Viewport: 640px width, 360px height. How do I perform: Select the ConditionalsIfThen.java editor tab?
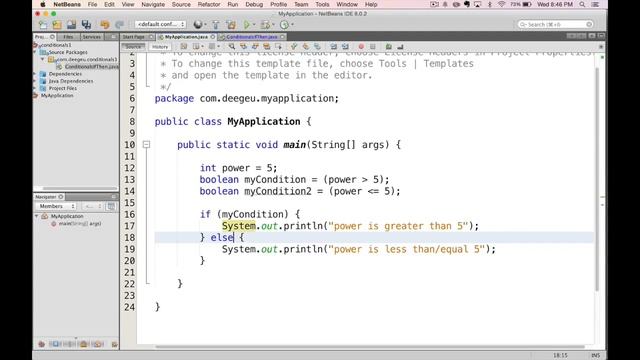pos(251,37)
